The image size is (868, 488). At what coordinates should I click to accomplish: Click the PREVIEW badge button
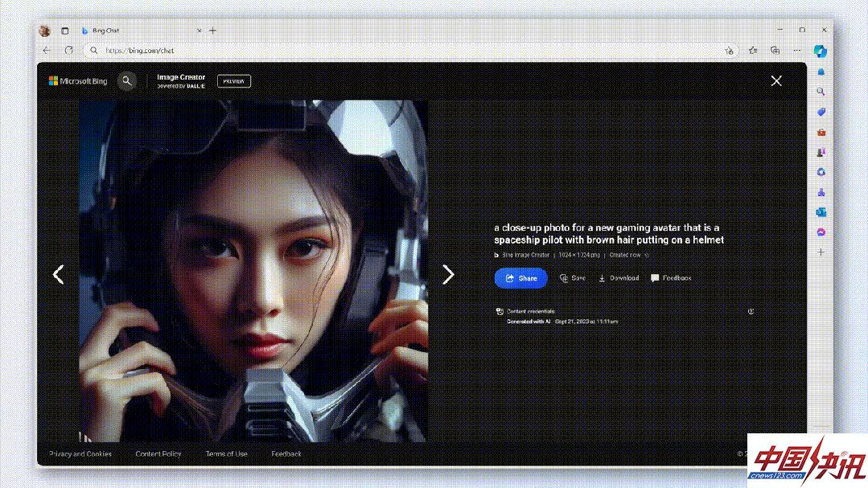pyautogui.click(x=233, y=81)
